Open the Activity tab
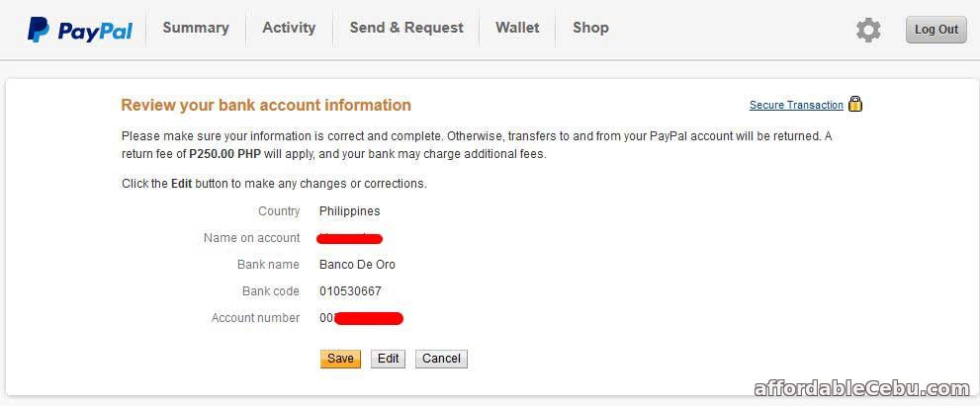Image resolution: width=980 pixels, height=406 pixels. pos(289,28)
